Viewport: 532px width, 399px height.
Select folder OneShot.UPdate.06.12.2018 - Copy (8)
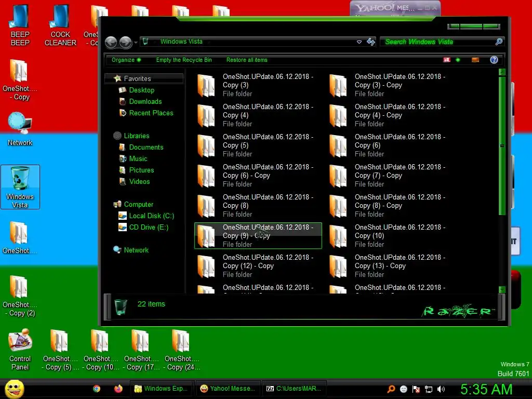point(258,206)
